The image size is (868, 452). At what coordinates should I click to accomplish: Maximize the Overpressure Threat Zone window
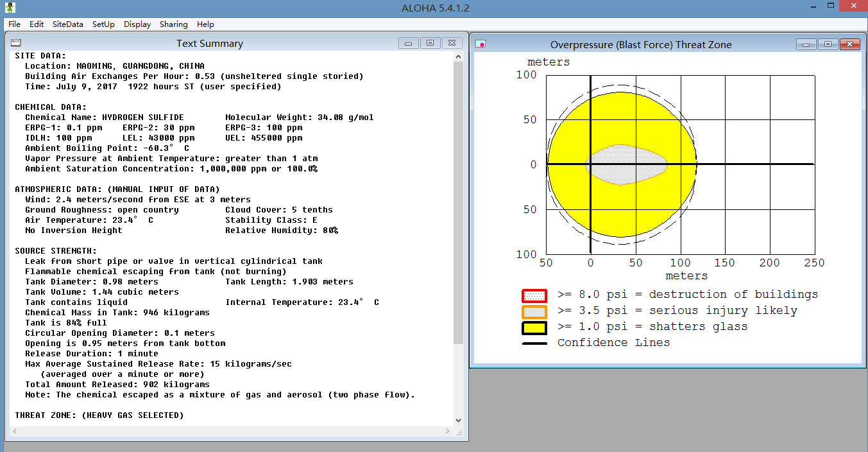pos(828,44)
